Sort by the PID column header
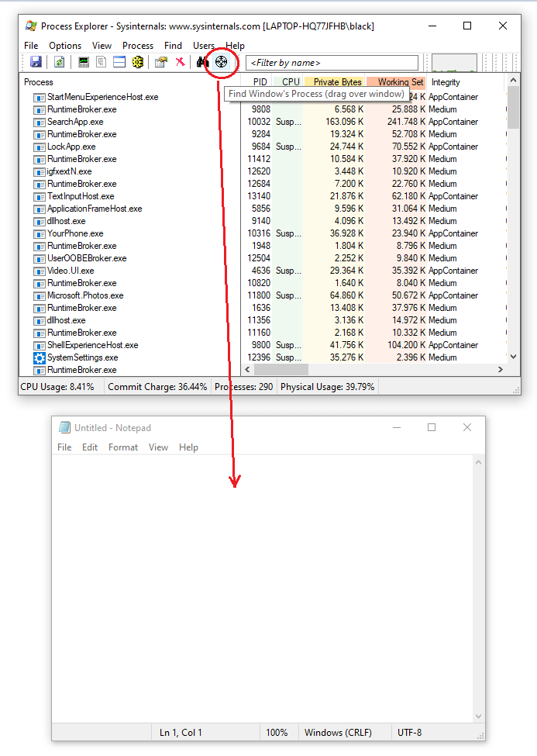Image resolution: width=537 pixels, height=756 pixels. 260,82
